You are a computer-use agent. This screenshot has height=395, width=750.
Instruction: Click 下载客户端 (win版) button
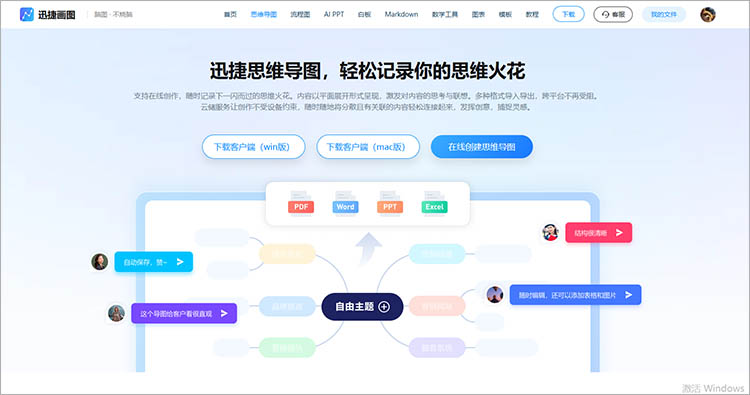click(x=254, y=147)
